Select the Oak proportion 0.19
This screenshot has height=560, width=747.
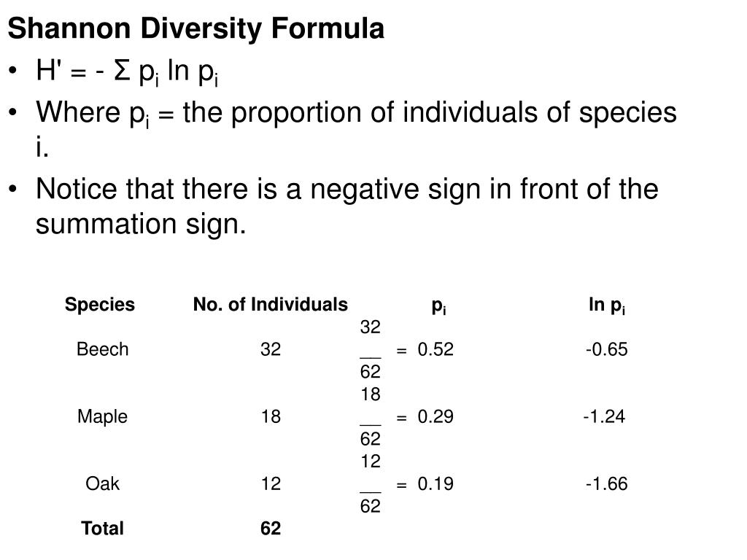pyautogui.click(x=436, y=484)
